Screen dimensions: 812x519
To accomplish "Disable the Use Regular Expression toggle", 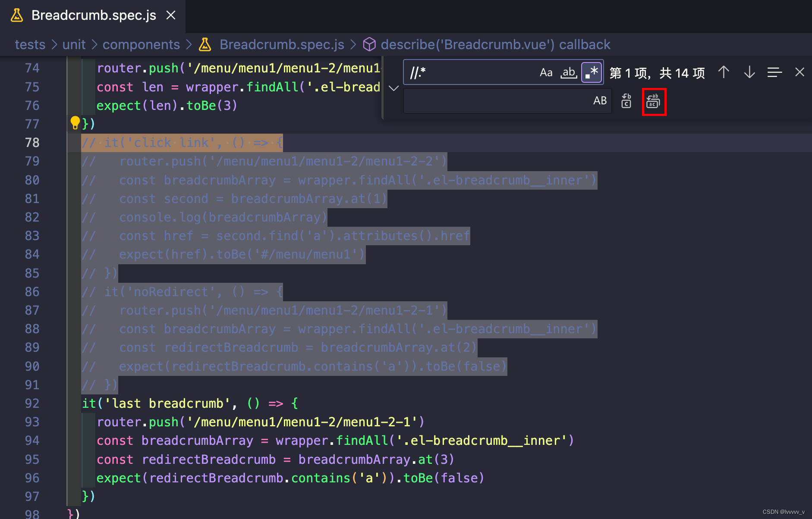I will point(592,72).
